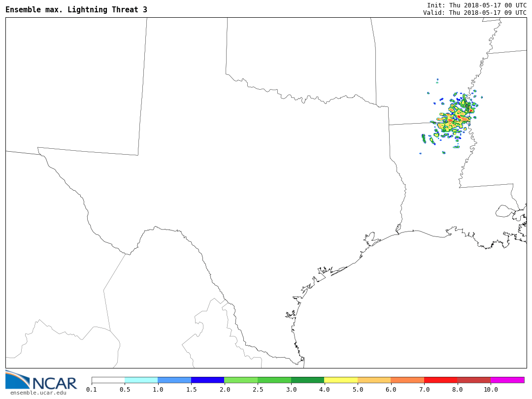The width and height of the screenshot is (532, 399).
Task: Click the light blue 1.0–1.5 color segment
Action: pyautogui.click(x=174, y=380)
